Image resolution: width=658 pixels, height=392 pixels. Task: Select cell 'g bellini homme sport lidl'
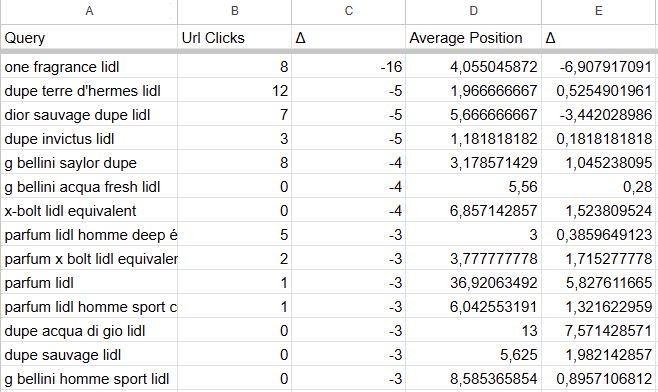(89, 379)
